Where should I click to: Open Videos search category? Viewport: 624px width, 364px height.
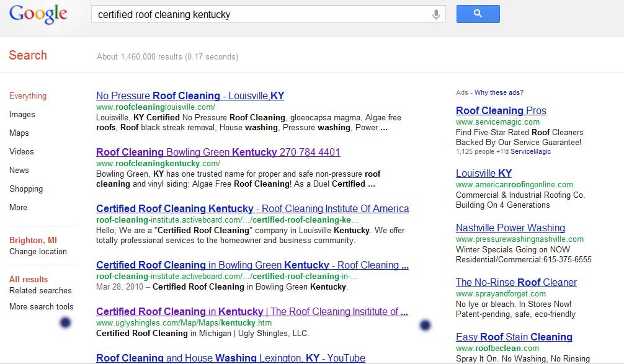tap(22, 152)
